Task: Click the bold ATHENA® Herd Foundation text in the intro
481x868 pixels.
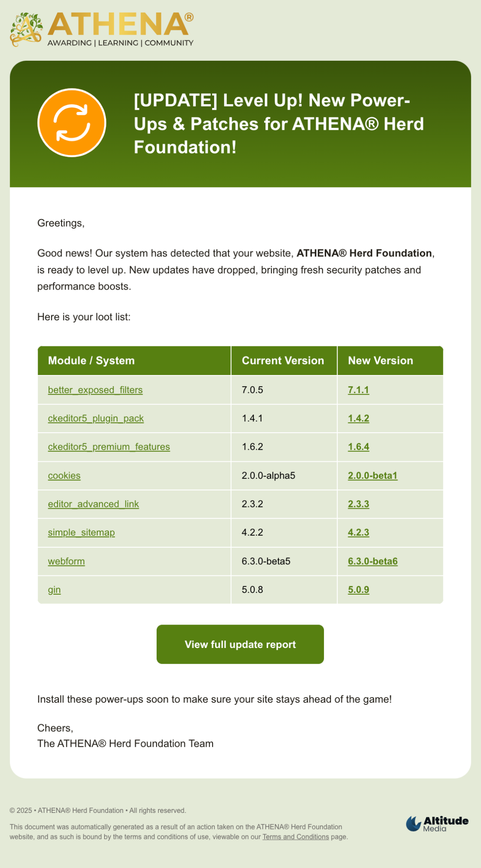Action: (x=364, y=253)
